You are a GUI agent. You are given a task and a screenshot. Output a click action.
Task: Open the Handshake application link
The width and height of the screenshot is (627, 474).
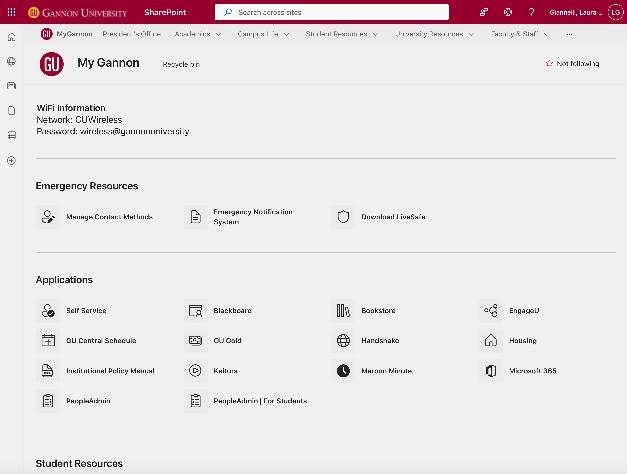click(x=380, y=340)
